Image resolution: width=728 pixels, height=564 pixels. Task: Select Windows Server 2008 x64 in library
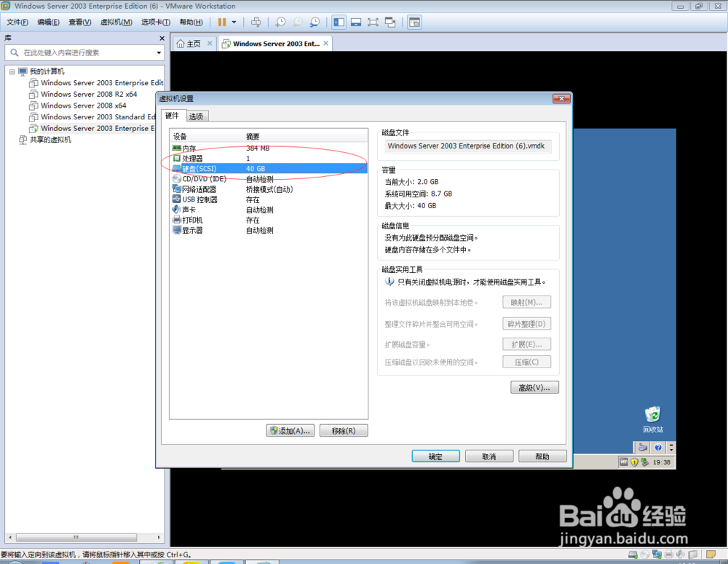(x=83, y=106)
